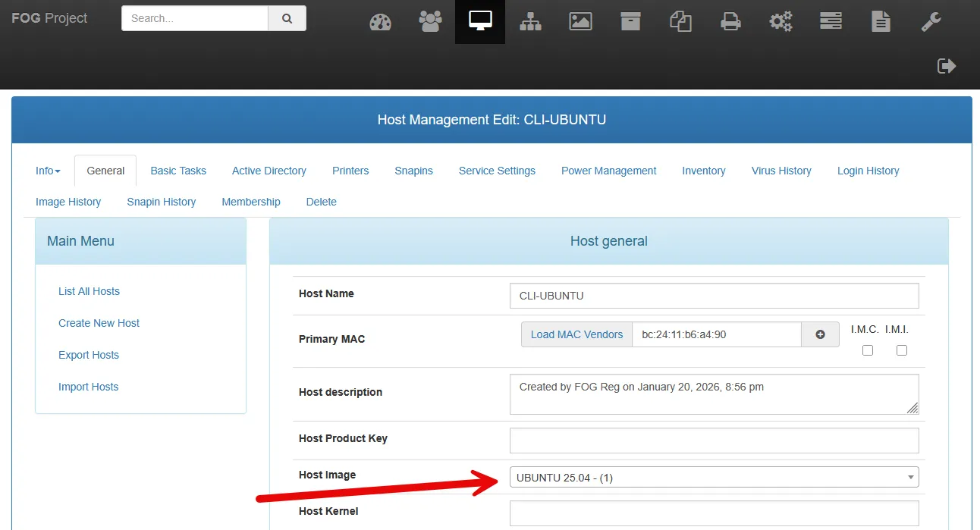The height and width of the screenshot is (530, 980).
Task: Click the Create New Host link
Action: (99, 323)
